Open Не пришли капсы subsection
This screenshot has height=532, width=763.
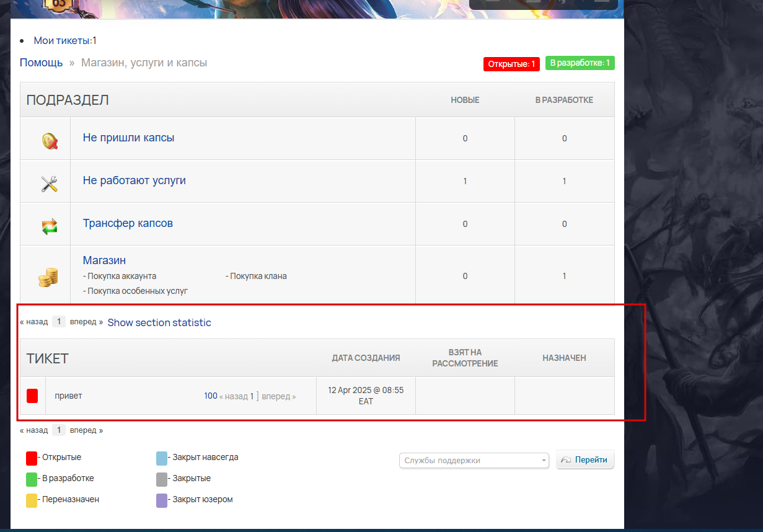(x=128, y=138)
